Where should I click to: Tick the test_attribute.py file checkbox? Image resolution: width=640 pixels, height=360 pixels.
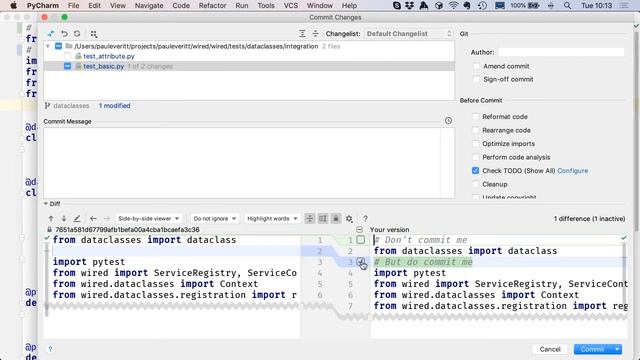tap(68, 56)
